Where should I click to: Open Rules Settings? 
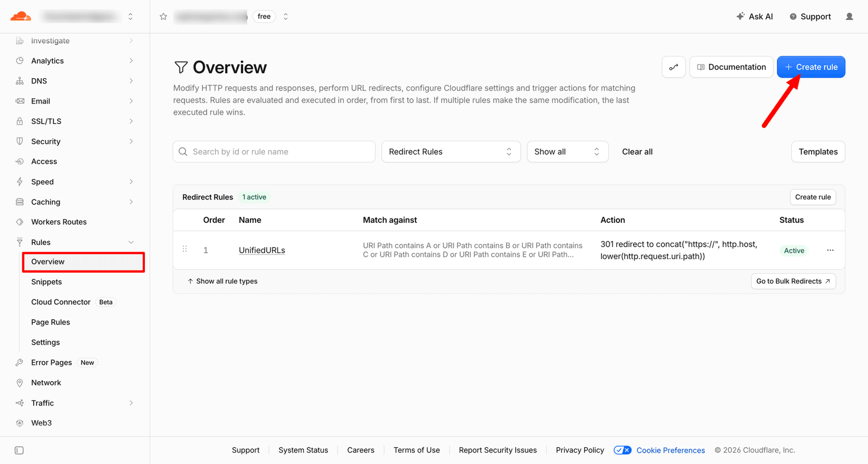pyautogui.click(x=46, y=343)
